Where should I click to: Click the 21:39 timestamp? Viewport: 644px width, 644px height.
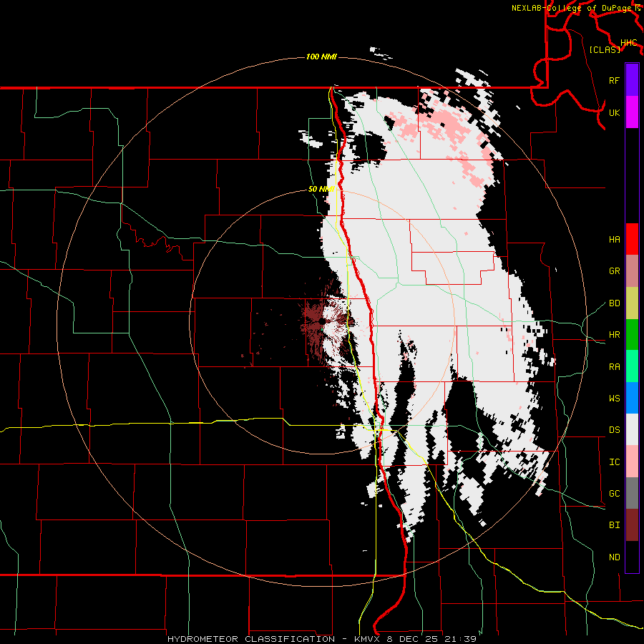click(x=460, y=639)
